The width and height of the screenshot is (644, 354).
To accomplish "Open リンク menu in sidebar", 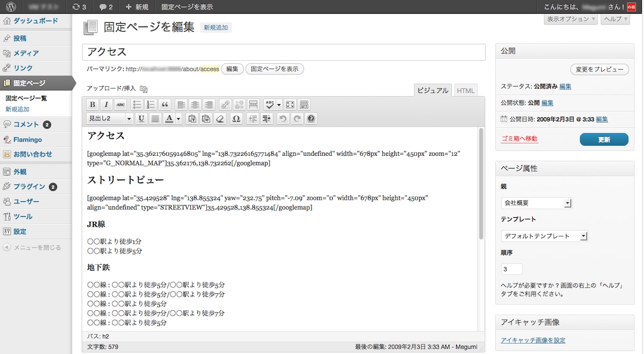I will tap(36, 68).
